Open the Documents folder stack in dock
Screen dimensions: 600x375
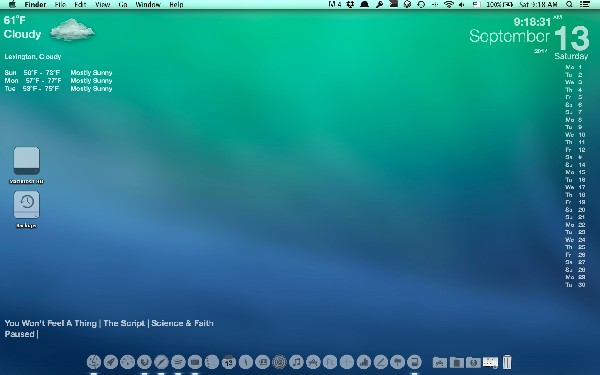coord(457,362)
